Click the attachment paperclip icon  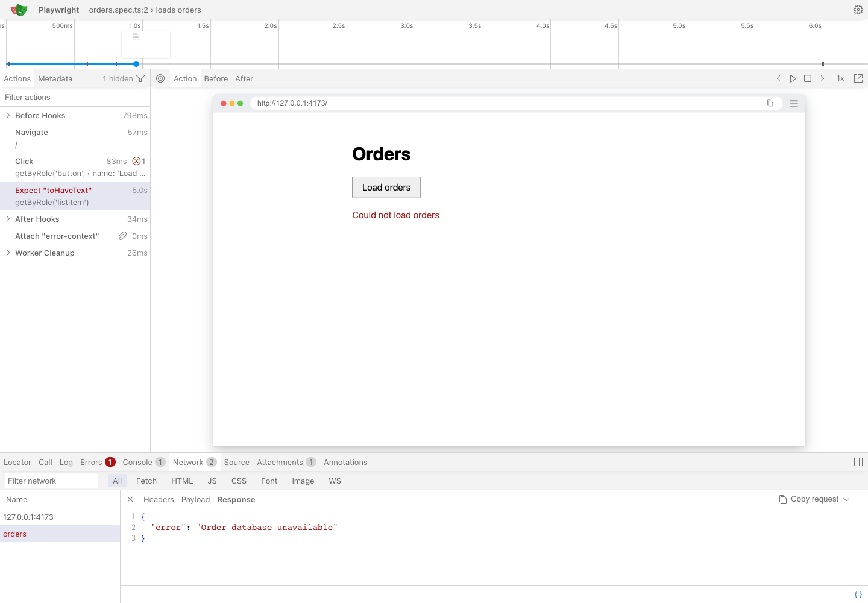pyautogui.click(x=122, y=236)
